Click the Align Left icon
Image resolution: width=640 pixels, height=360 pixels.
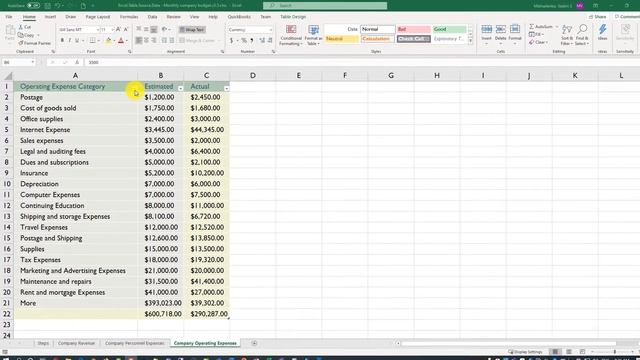click(139, 40)
